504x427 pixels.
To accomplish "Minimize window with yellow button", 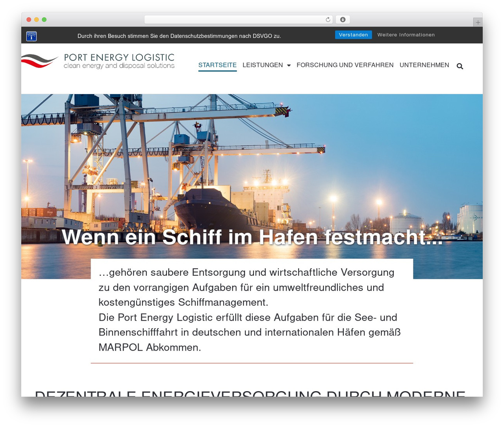I will pos(37,20).
